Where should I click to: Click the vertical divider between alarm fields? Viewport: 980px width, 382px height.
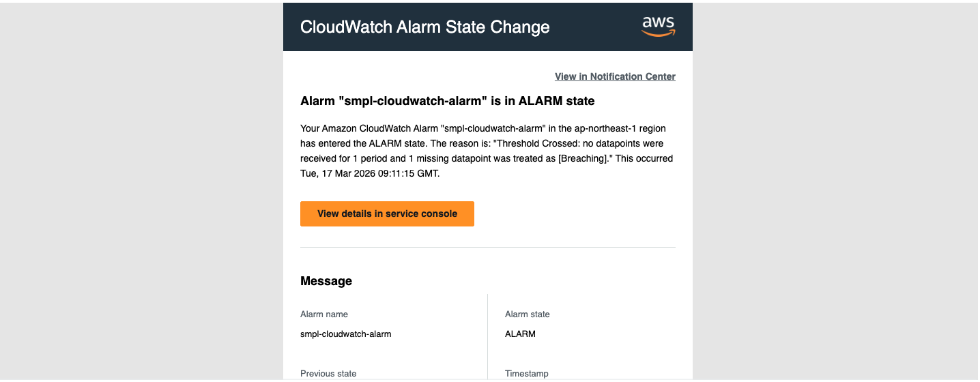(x=487, y=334)
